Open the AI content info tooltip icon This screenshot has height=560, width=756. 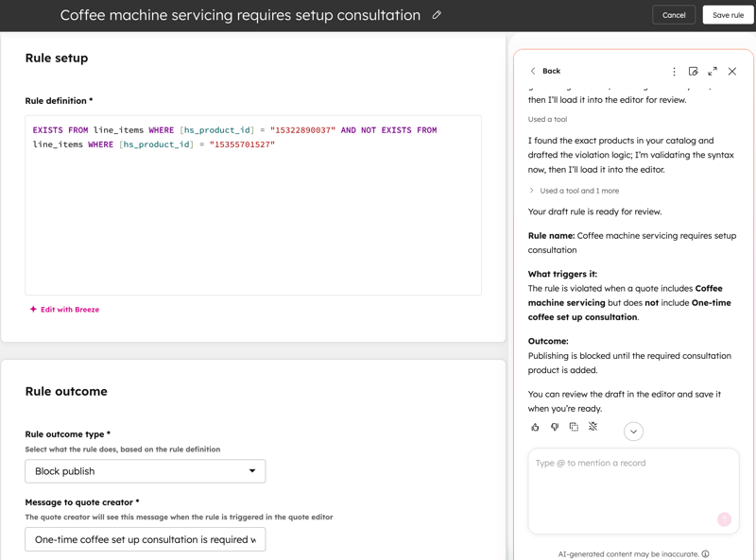pyautogui.click(x=705, y=554)
